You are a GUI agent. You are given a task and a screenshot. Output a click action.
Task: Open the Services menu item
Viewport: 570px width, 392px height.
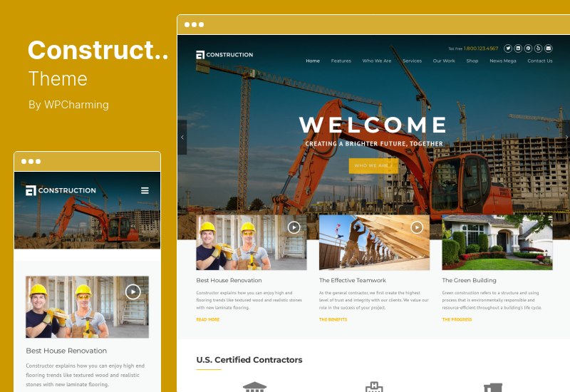(x=413, y=61)
